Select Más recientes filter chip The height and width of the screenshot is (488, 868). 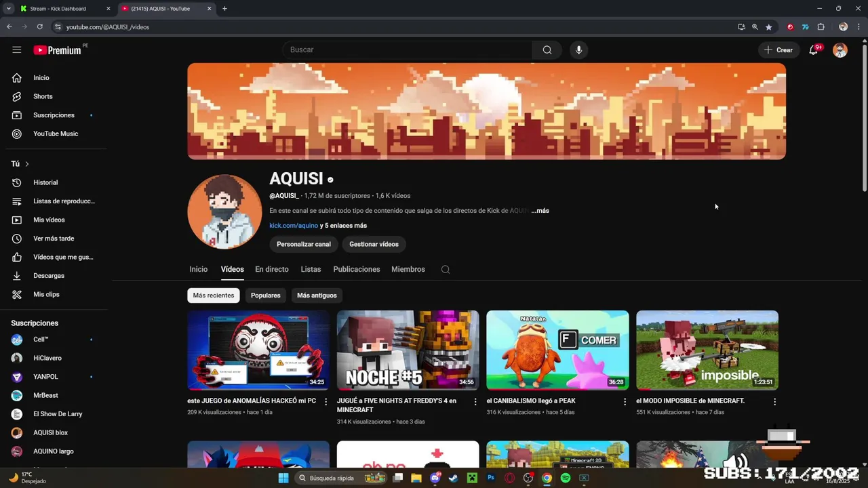click(x=214, y=296)
